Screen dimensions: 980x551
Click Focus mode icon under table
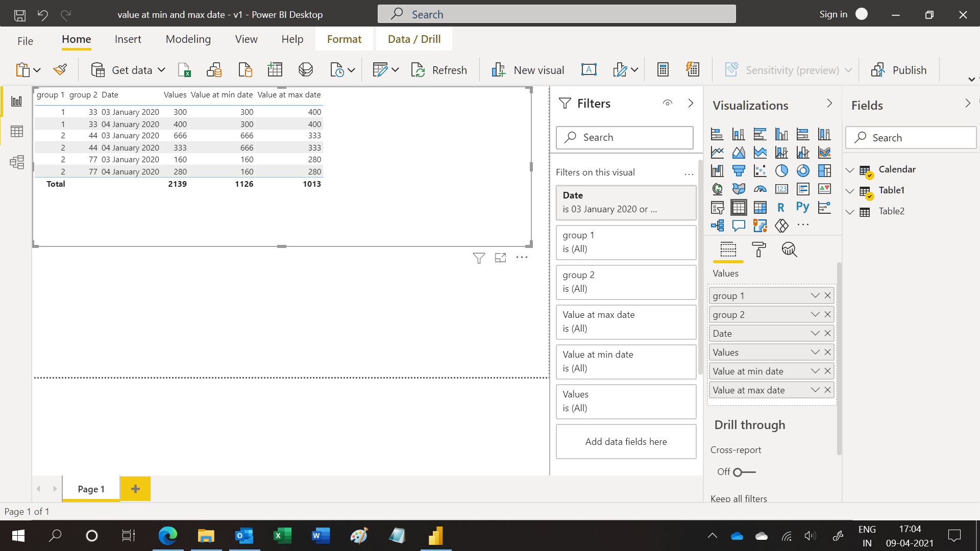tap(501, 258)
